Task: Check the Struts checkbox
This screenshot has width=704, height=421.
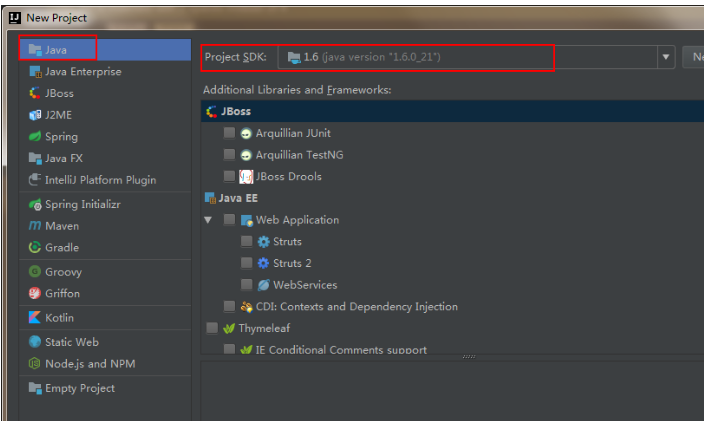Action: (246, 241)
